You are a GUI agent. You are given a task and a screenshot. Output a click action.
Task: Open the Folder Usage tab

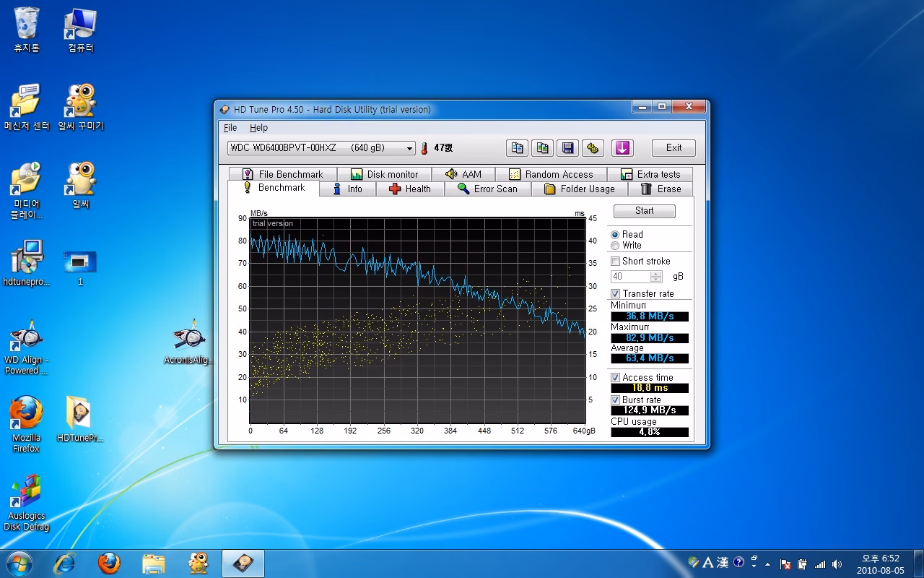(580, 189)
